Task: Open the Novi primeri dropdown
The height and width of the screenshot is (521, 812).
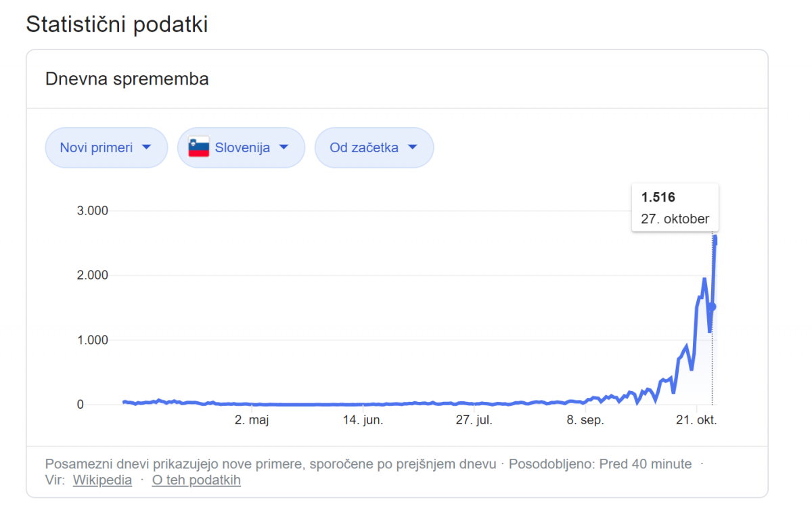Action: point(106,148)
